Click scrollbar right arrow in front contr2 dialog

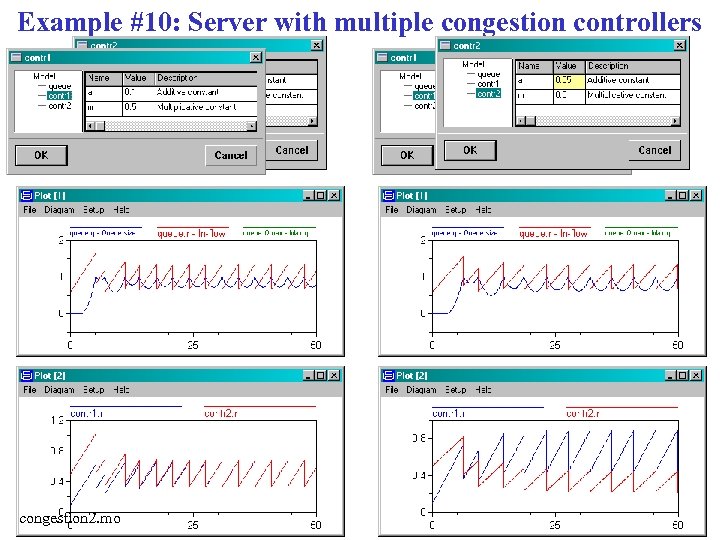tap(675, 121)
